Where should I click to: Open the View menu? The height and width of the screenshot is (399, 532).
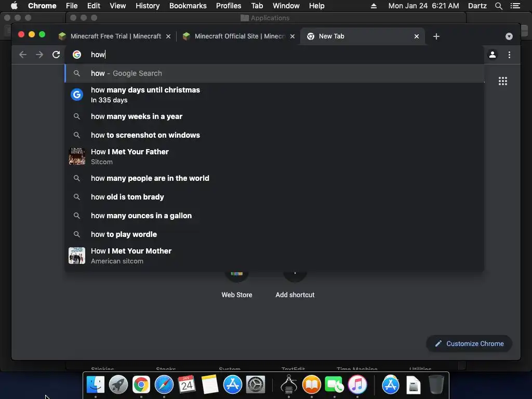pos(118,6)
